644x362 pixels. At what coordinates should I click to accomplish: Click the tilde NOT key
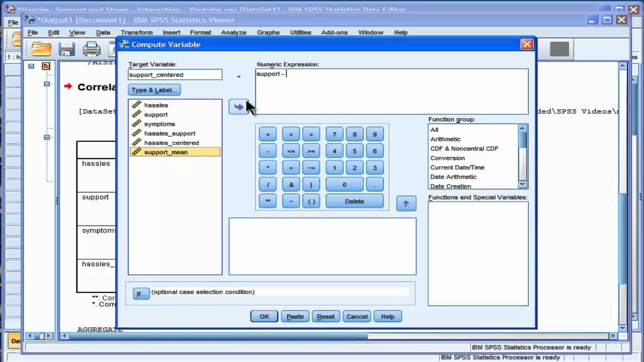(291, 201)
